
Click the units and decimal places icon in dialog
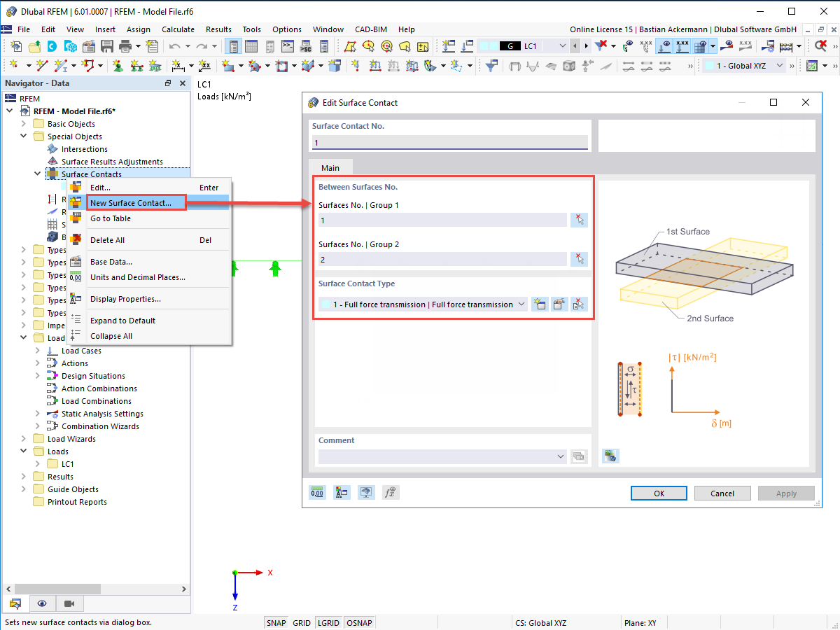coord(318,493)
